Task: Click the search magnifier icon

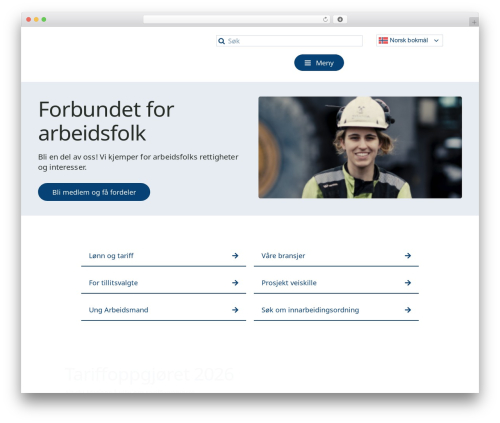Action: coord(221,41)
